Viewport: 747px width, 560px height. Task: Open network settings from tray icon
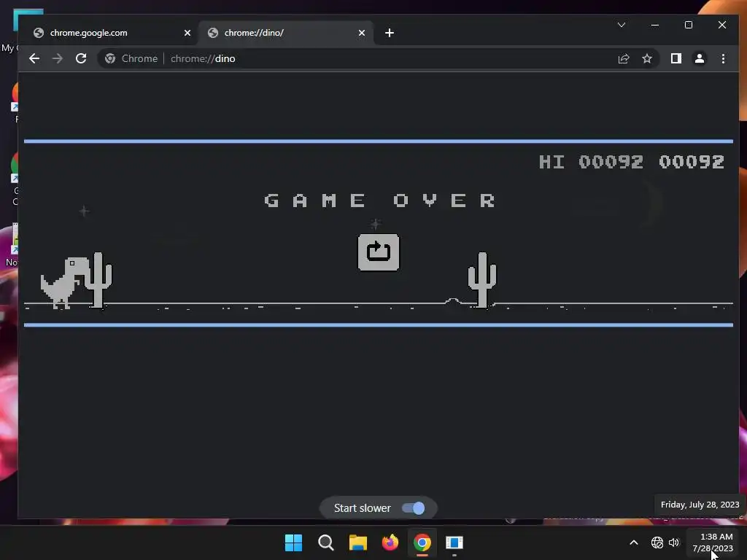tap(657, 542)
